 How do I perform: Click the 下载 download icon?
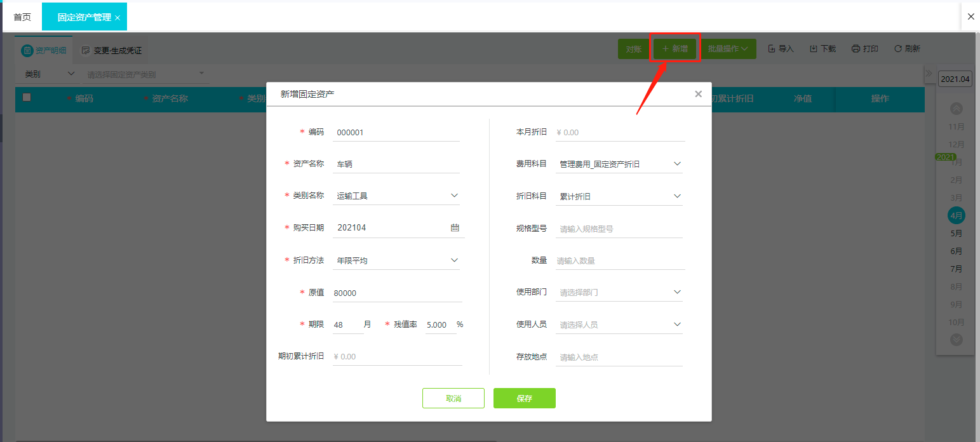pos(814,48)
